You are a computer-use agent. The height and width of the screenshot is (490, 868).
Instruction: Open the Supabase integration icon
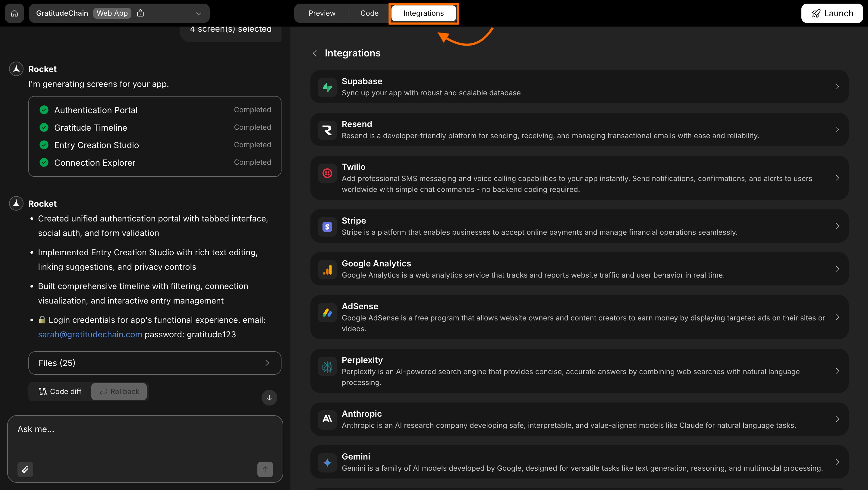327,87
